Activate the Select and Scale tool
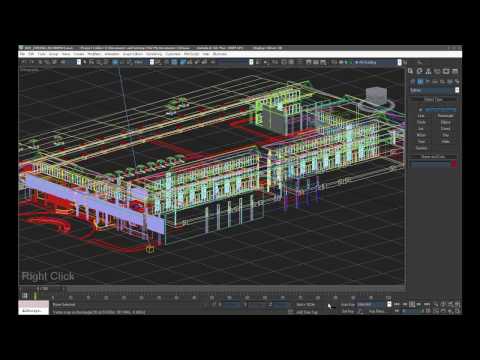Image resolution: width=480 pixels, height=360 pixels. click(129, 62)
